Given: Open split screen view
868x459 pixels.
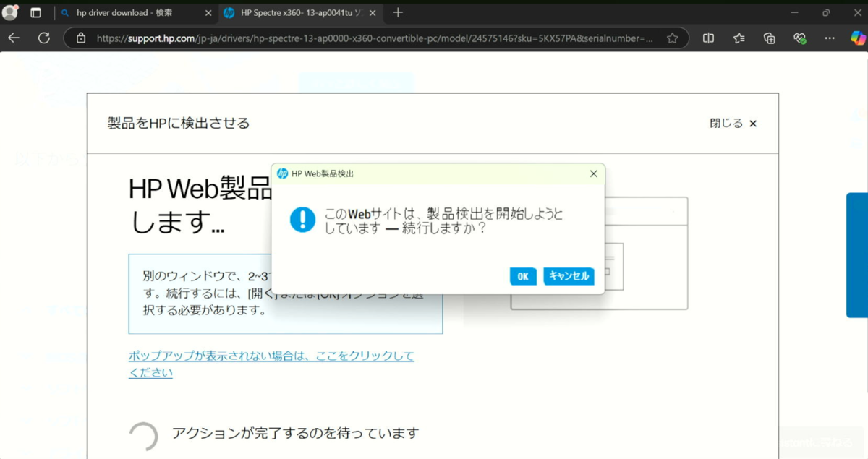Looking at the screenshot, I should pos(709,38).
